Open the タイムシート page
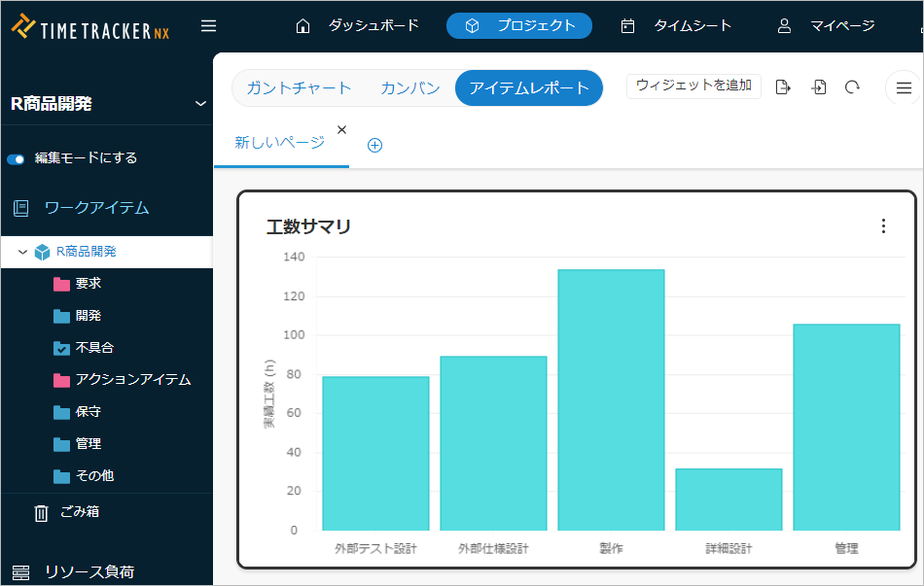 [677, 26]
